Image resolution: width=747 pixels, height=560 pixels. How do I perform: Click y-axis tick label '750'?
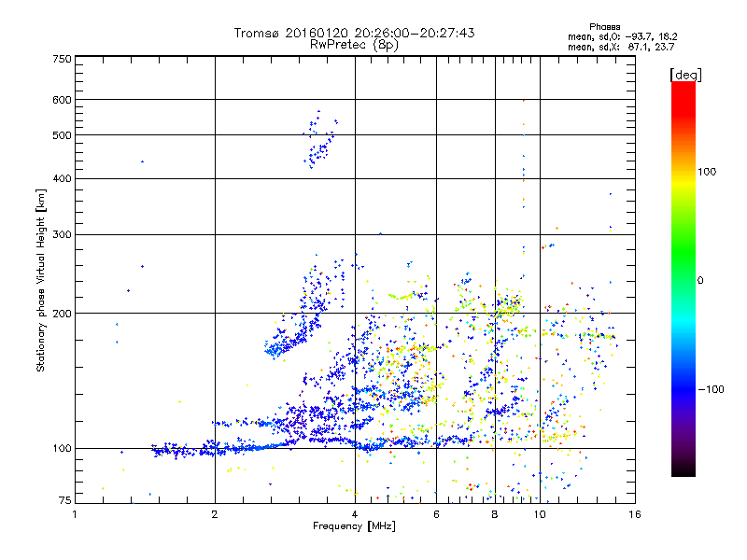(63, 59)
